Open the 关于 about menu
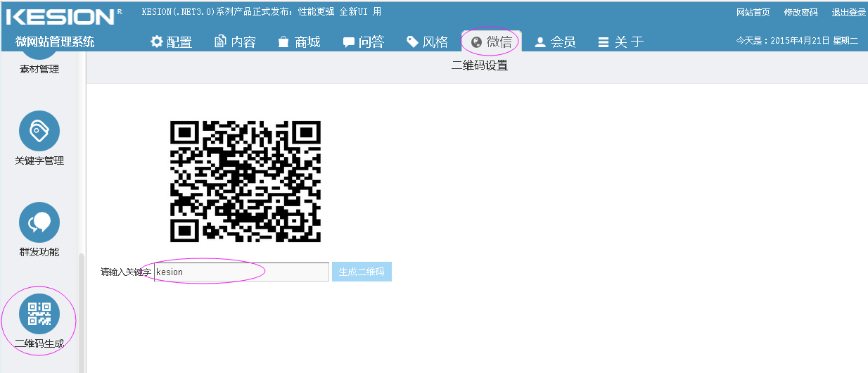This screenshot has width=868, height=373. pyautogui.click(x=620, y=42)
